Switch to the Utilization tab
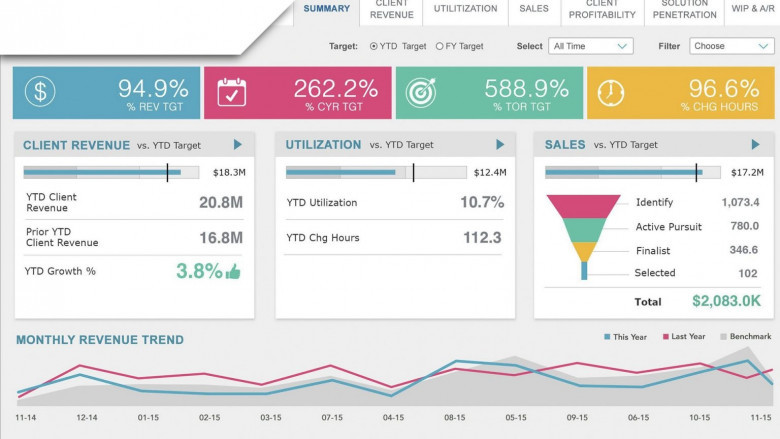Screen dimensions: 780x439 (465, 9)
